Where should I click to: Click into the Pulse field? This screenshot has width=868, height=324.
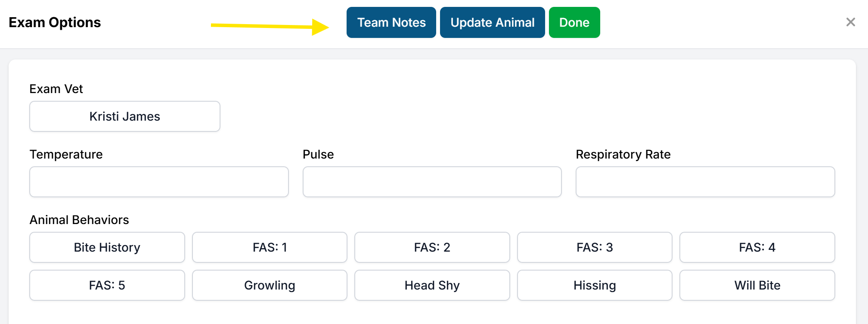(432, 182)
